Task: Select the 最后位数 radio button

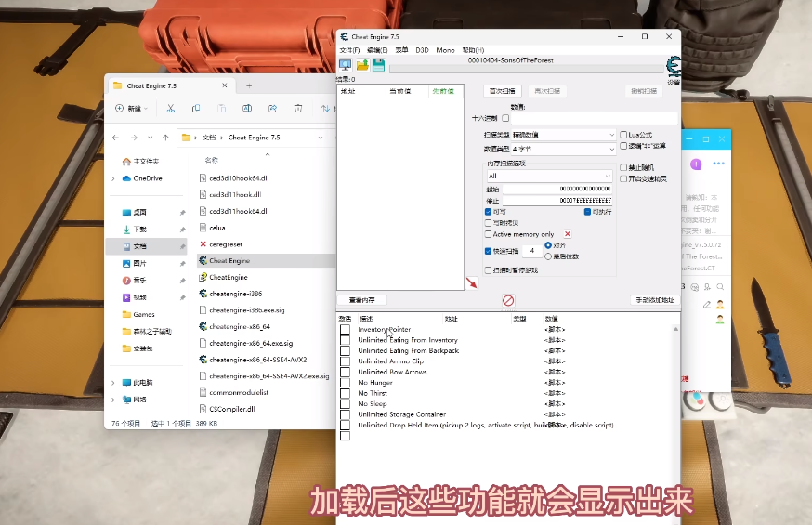Action: [548, 256]
